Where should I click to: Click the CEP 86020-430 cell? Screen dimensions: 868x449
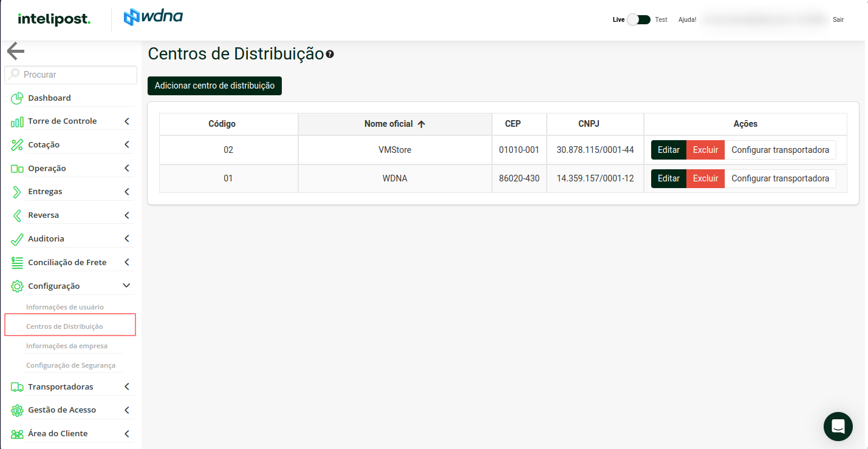[x=519, y=178]
